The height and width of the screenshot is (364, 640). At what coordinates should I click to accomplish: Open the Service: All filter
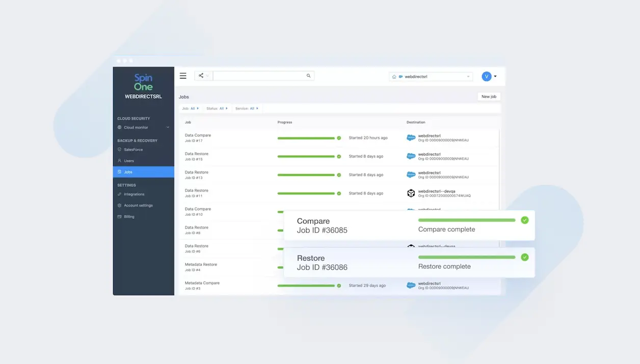pyautogui.click(x=247, y=108)
